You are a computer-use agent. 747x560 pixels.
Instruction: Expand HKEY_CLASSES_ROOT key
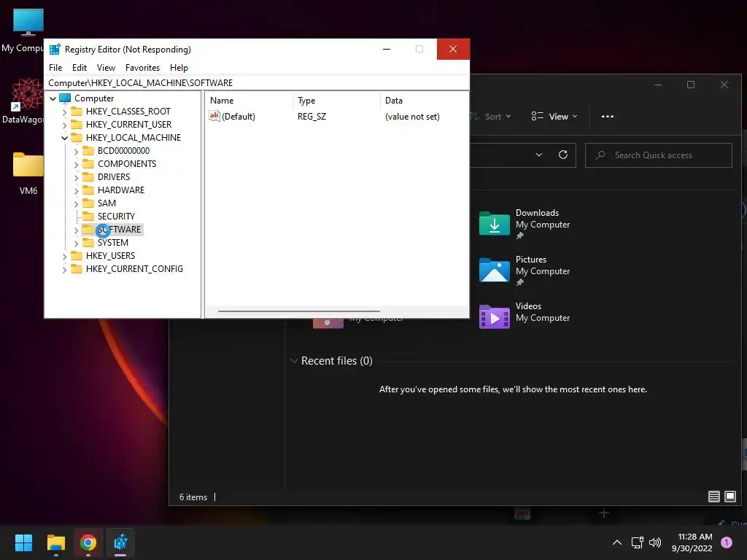coord(64,112)
